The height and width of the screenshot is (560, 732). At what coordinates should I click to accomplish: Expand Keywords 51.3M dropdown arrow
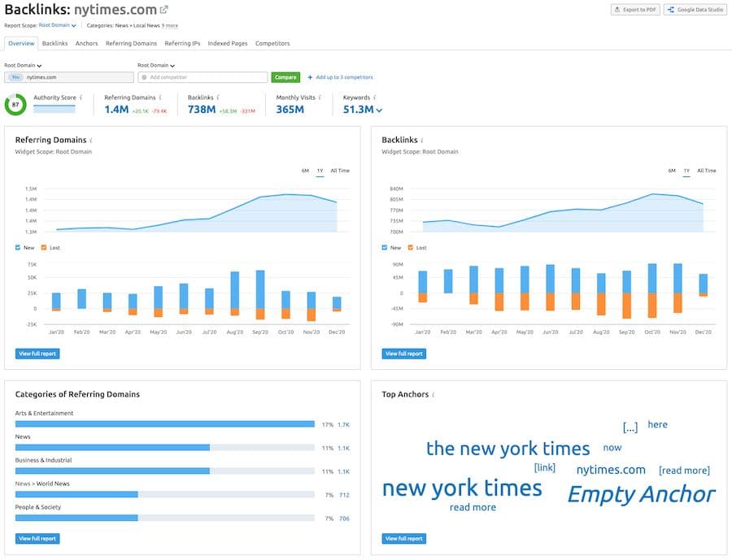pos(379,111)
